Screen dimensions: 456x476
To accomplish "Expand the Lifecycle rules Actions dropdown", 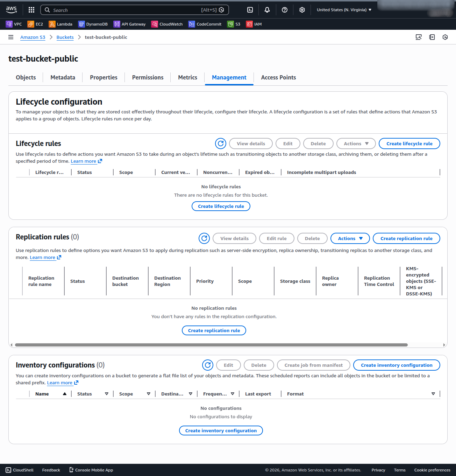I will pyautogui.click(x=356, y=143).
